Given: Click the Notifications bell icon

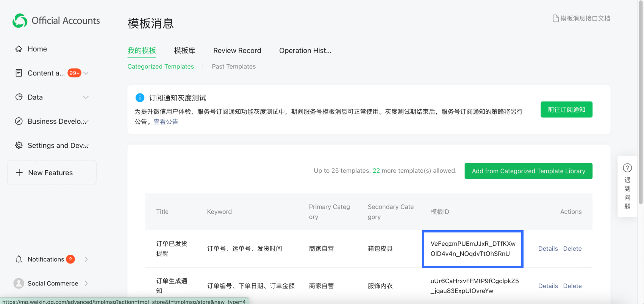Looking at the screenshot, I should [19, 259].
